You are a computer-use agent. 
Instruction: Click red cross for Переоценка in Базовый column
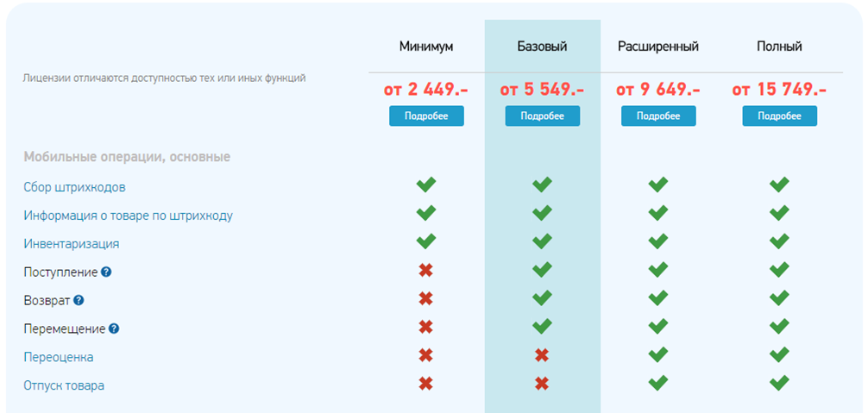coord(542,355)
